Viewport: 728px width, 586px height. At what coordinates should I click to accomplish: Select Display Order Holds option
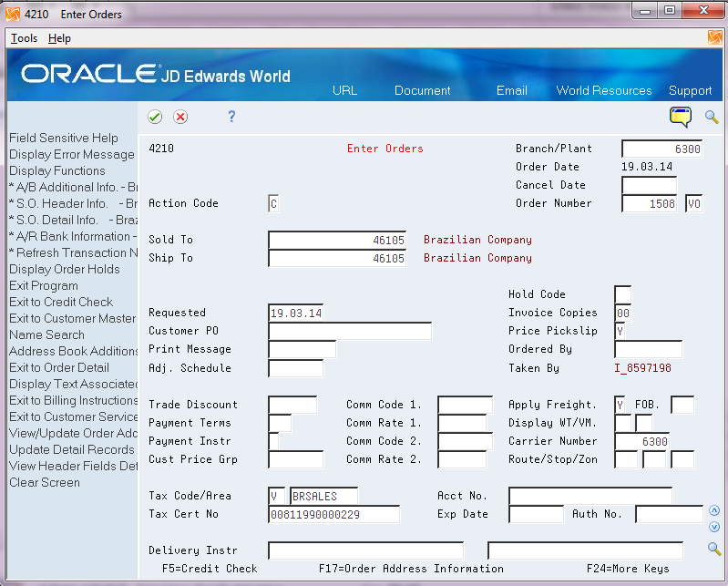65,269
